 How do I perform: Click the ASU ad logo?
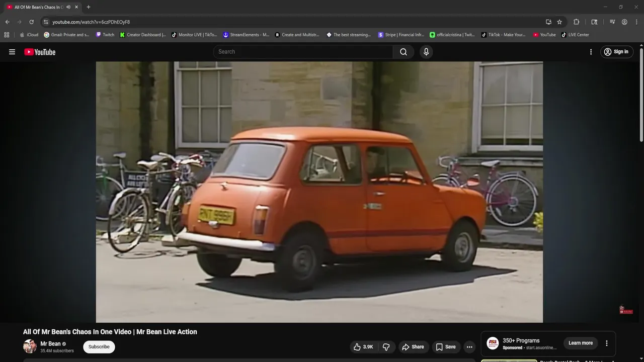coord(493,343)
